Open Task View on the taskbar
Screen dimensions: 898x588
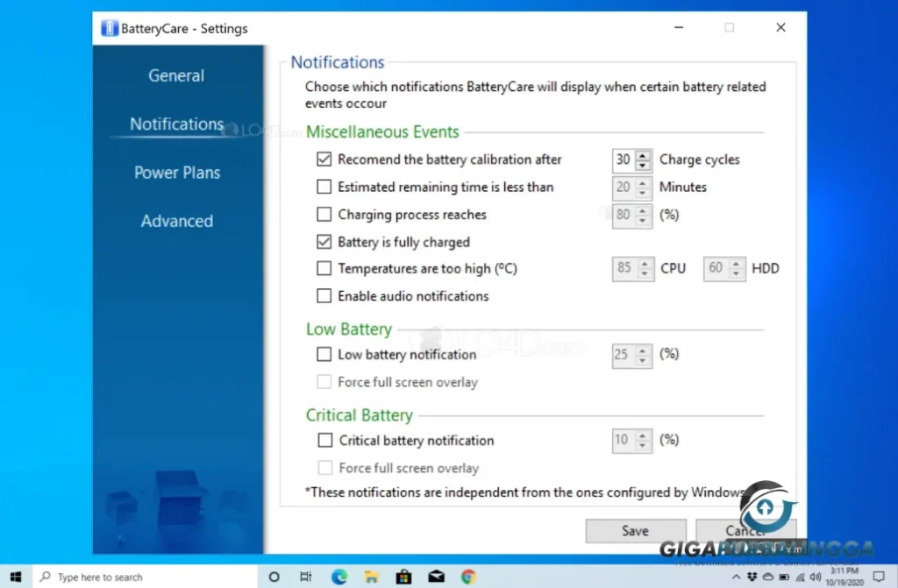coord(305,577)
